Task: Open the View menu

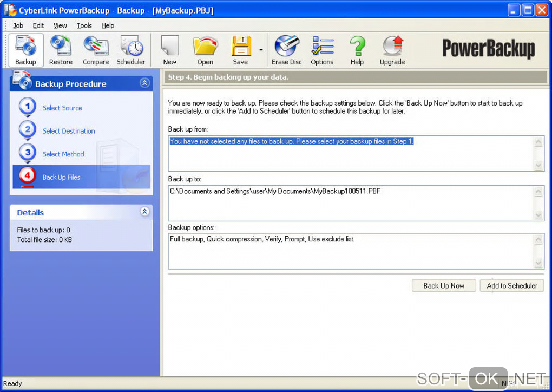Action: (x=60, y=25)
